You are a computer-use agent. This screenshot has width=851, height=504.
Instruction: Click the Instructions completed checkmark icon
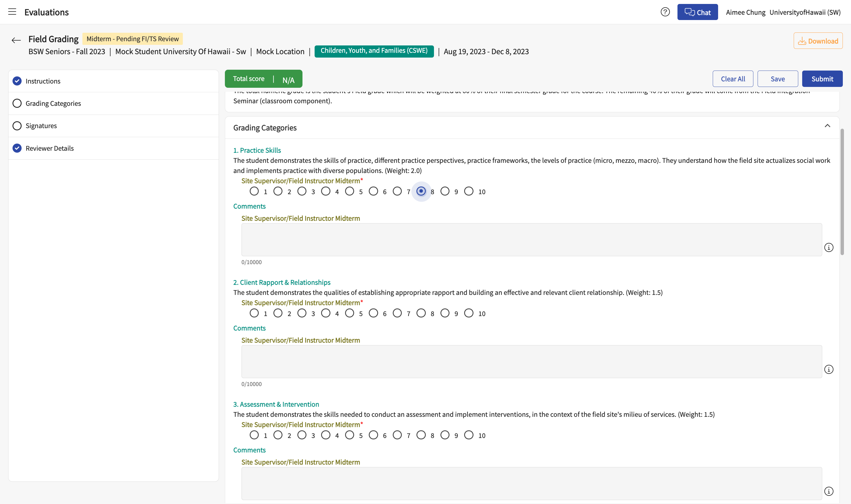pos(17,81)
